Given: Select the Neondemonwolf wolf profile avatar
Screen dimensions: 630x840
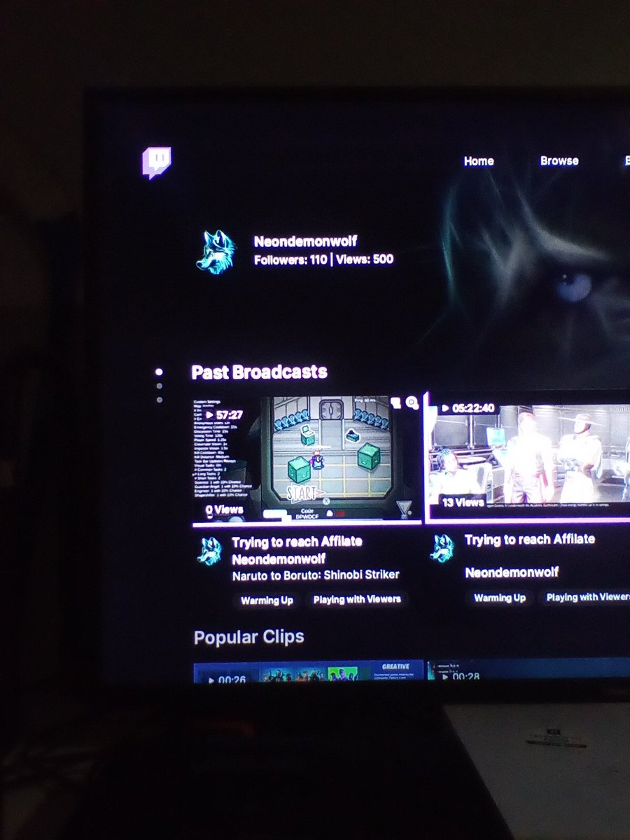Looking at the screenshot, I should pos(216,252).
